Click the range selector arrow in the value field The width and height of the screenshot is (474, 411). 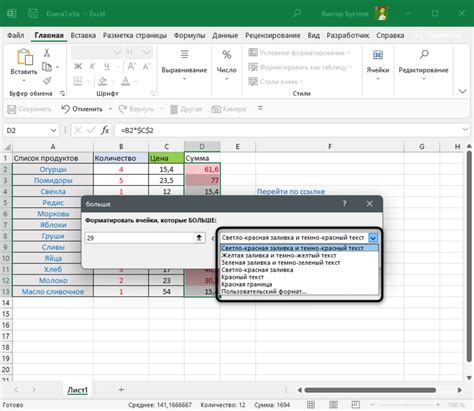click(x=199, y=238)
